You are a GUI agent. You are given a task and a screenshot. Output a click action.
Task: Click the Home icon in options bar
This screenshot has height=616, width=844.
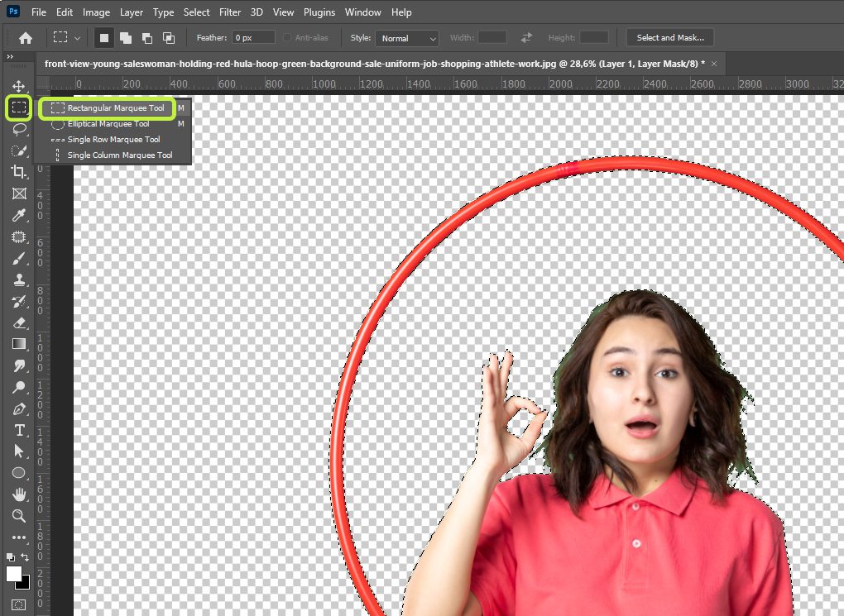26,38
